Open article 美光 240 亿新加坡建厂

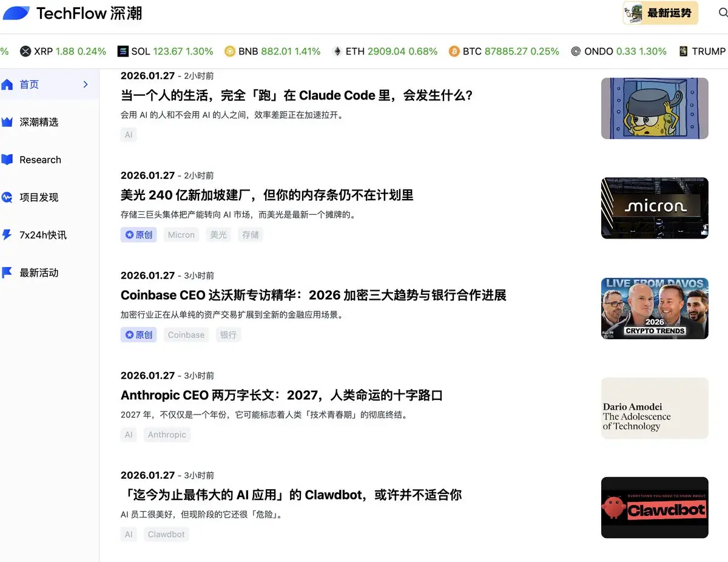click(x=267, y=195)
